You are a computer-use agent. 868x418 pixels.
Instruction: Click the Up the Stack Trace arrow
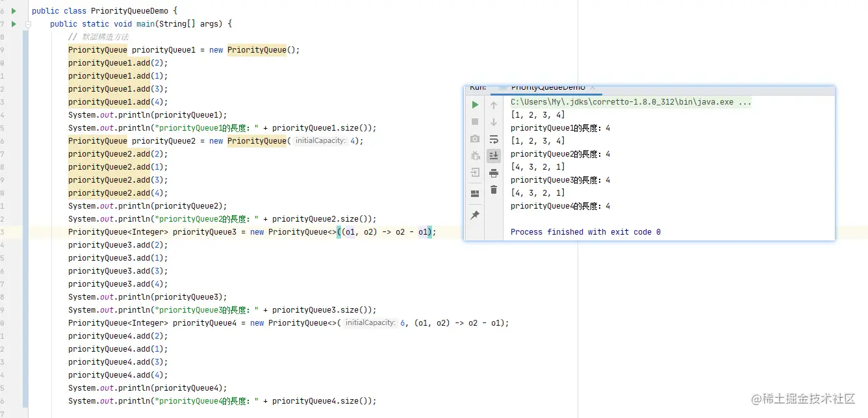pyautogui.click(x=494, y=105)
